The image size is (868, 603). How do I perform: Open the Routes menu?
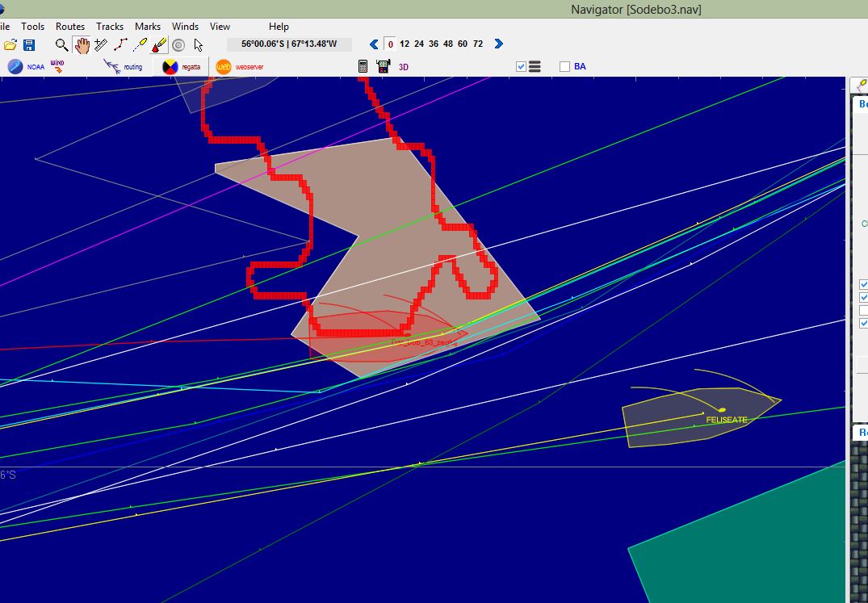click(70, 27)
